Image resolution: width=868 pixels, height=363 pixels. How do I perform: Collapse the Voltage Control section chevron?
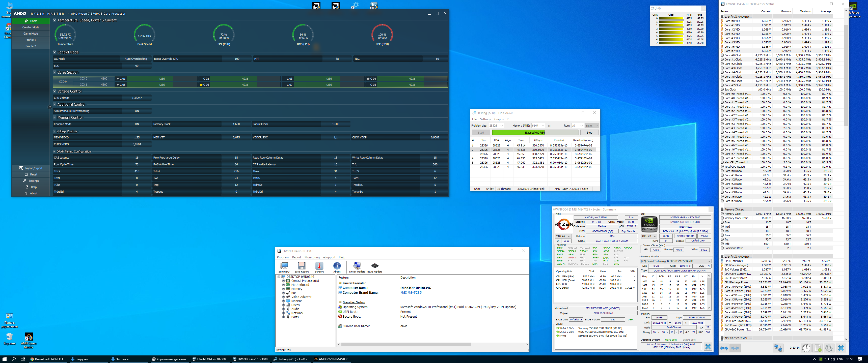pos(55,91)
